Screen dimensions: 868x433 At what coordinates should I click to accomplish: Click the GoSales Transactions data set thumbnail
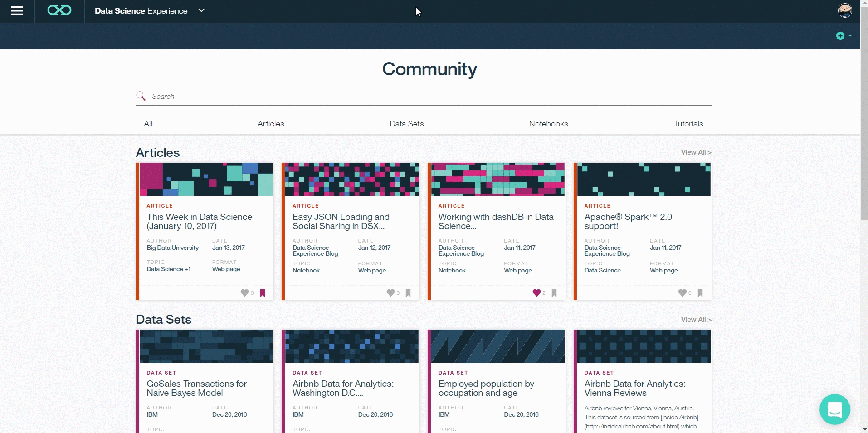[x=206, y=346]
